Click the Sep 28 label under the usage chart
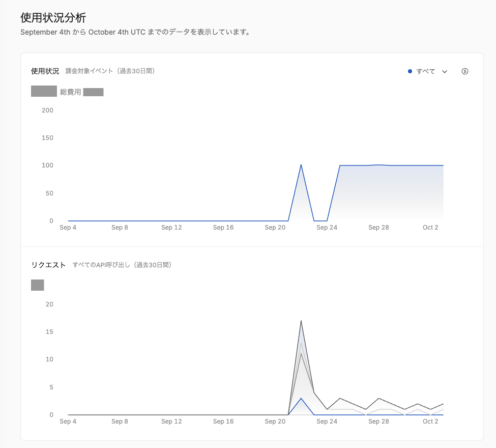 [378, 228]
